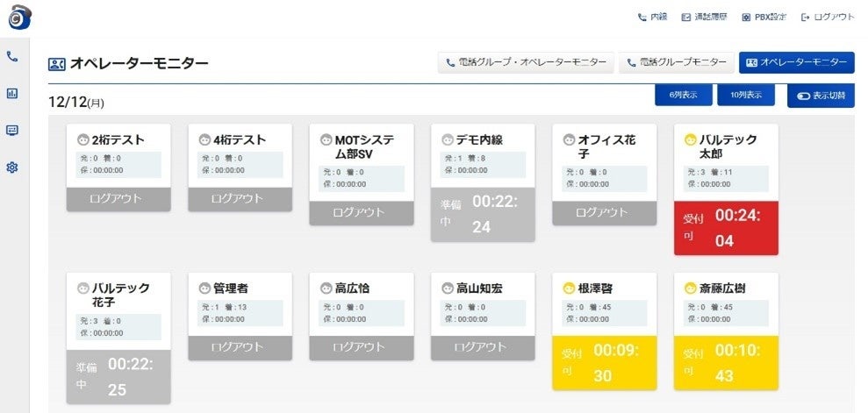Select the blue オペレーターモニター tab
The image size is (868, 413).
[796, 62]
